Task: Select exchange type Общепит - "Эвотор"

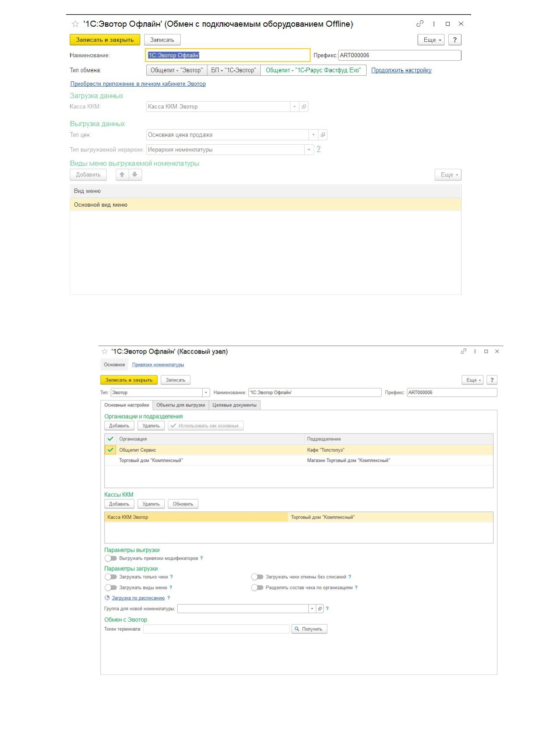Action: (177, 70)
